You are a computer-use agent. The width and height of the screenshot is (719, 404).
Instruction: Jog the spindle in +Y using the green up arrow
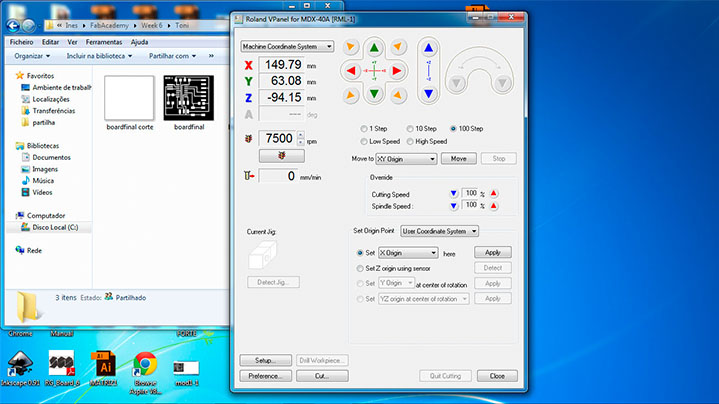374,48
